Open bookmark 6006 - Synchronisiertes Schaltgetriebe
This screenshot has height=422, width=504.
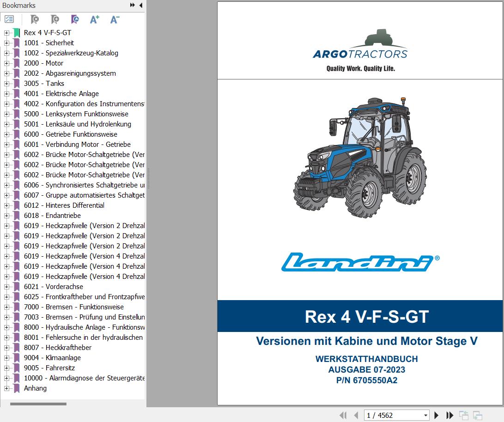[x=84, y=185]
